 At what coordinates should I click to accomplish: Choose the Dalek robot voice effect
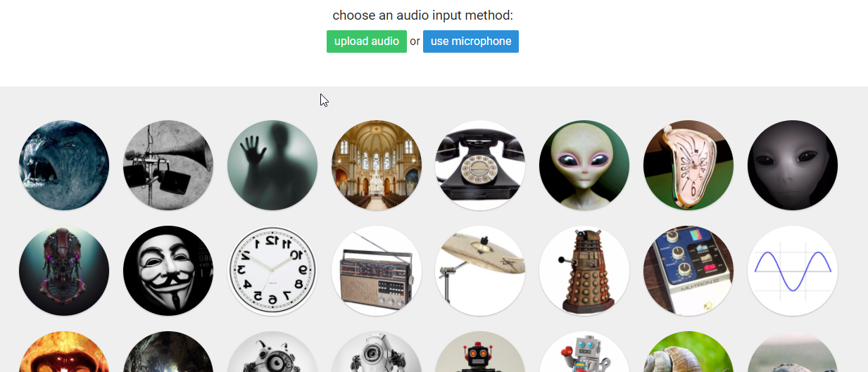coord(584,271)
